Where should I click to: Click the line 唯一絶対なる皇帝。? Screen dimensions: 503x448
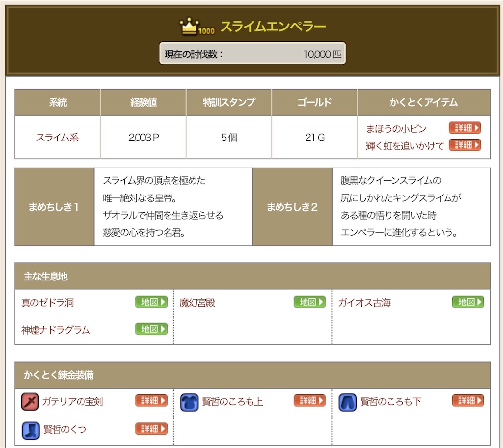point(140,198)
